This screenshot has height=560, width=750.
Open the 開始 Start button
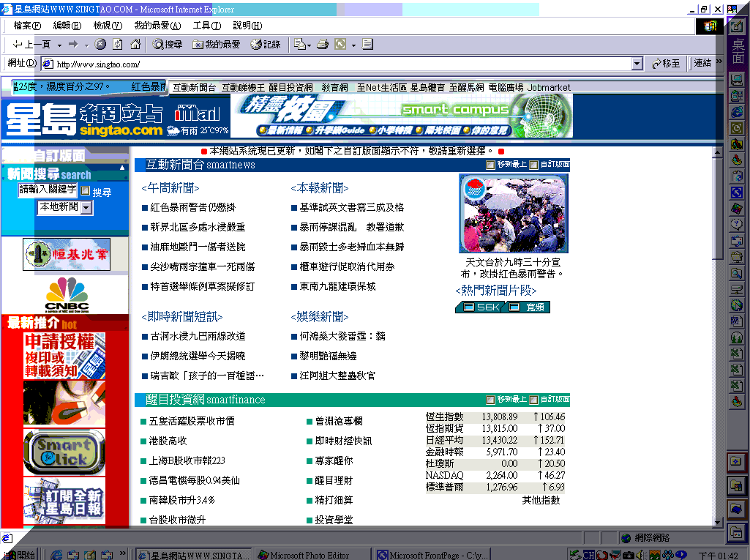pyautogui.click(x=20, y=554)
